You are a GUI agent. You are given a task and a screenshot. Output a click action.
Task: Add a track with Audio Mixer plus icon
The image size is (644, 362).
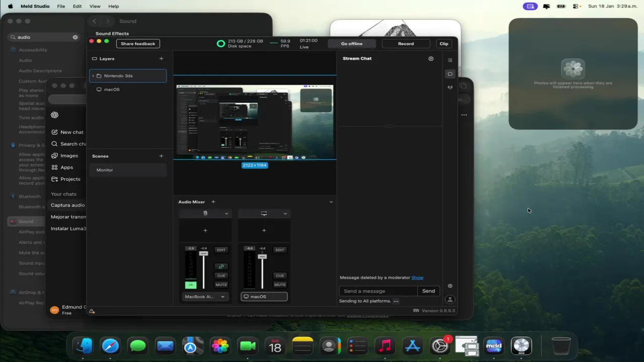(x=213, y=202)
